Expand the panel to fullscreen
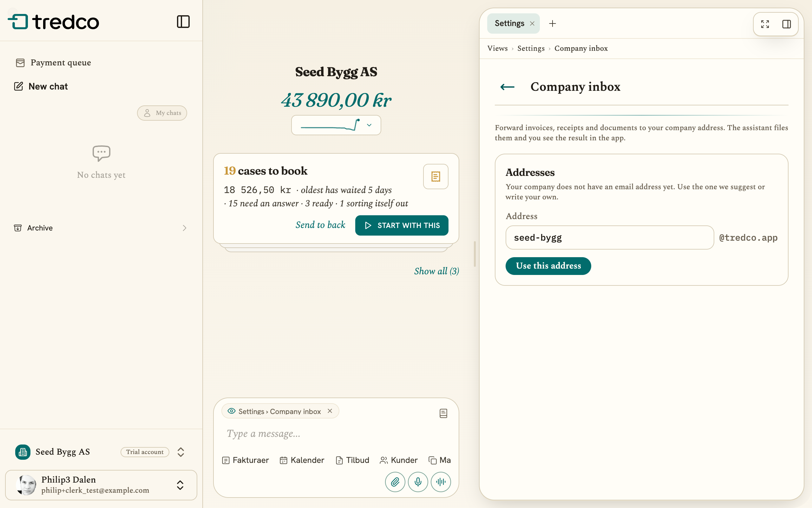 pyautogui.click(x=765, y=24)
